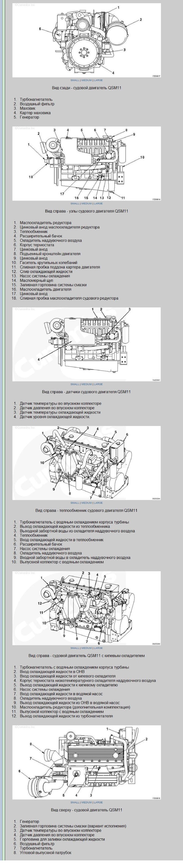Viewport: 183px width, 868px height.
Task: Click list item 'Сливная пробка поддона картера двигателя'
Action: [x=60, y=267]
